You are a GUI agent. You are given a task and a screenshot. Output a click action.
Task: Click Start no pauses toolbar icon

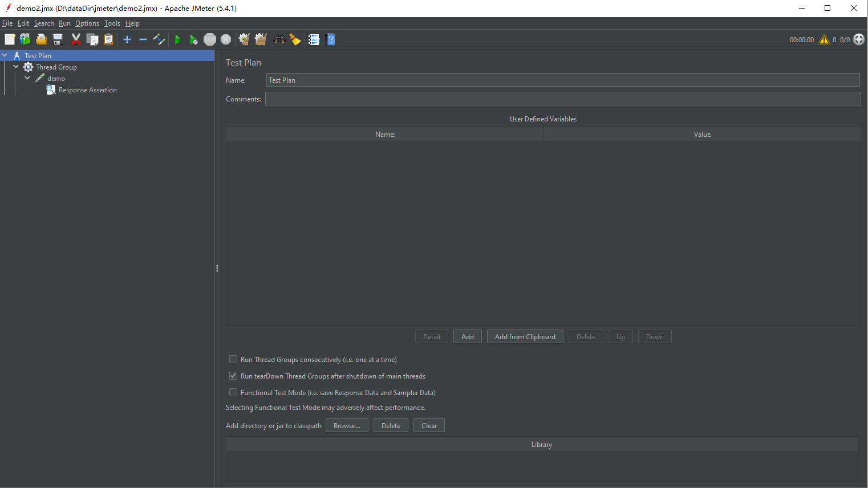click(x=194, y=39)
